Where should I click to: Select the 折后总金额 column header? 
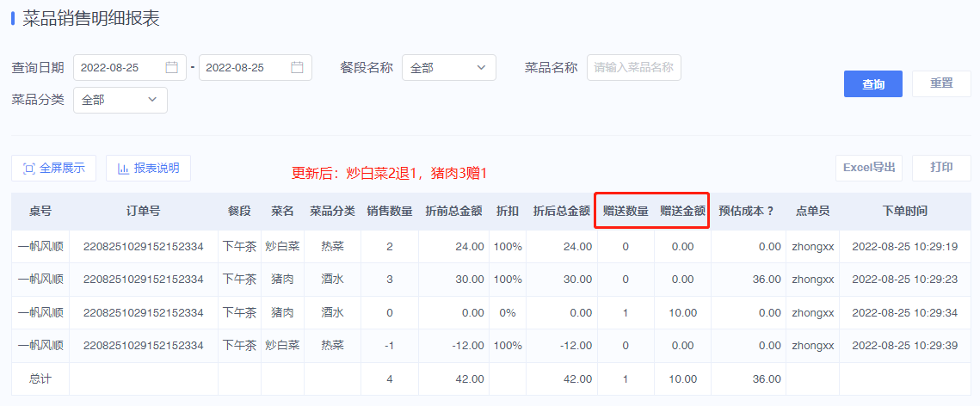point(562,211)
